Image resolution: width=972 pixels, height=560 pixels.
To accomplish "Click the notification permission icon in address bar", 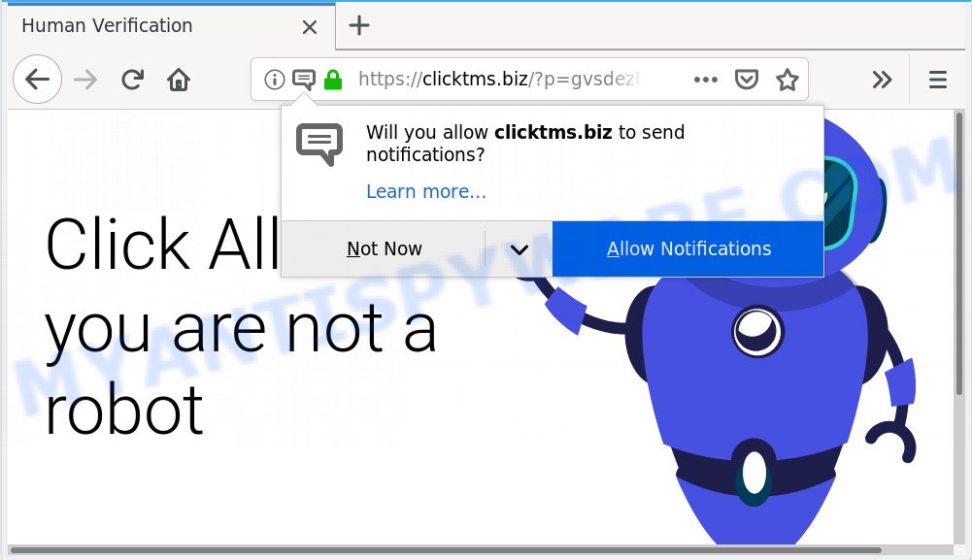I will point(304,80).
